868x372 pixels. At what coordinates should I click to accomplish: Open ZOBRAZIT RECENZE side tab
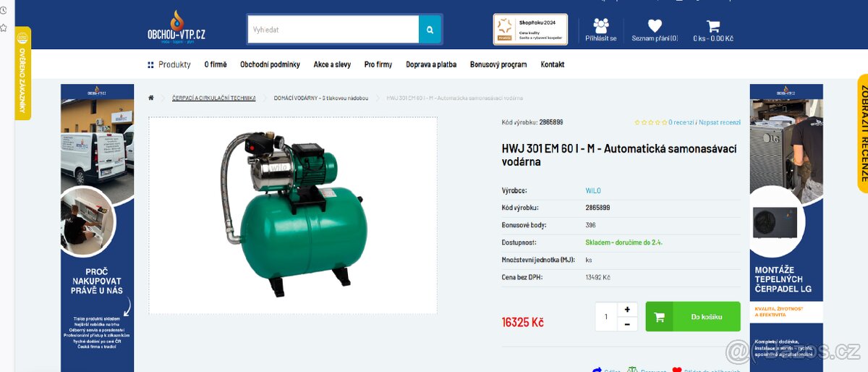coord(864,134)
